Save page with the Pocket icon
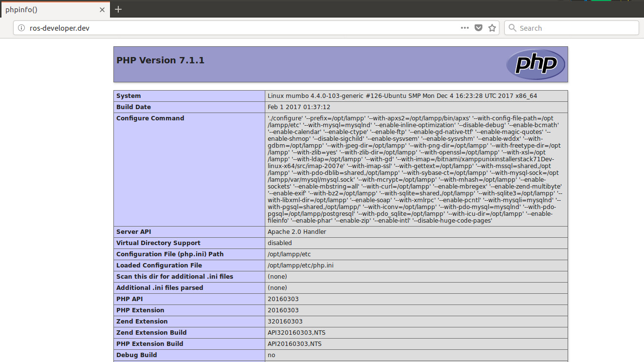The image size is (644, 362). 478,28
